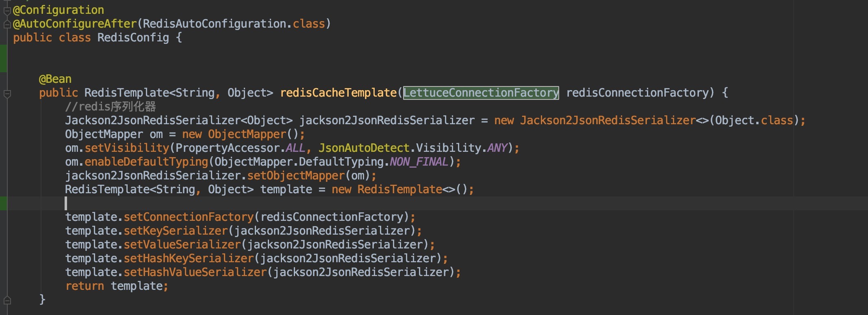Click the //redis序列化器 comment
868x315 pixels.
[111, 107]
